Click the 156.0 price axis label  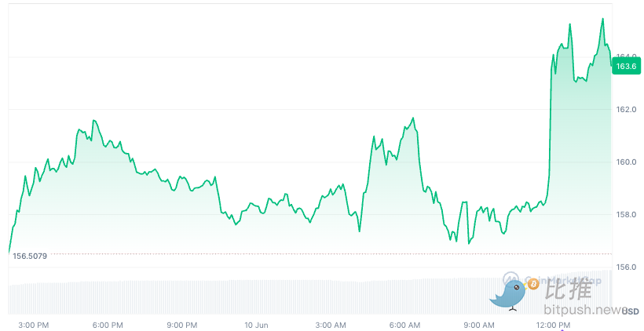tap(625, 267)
